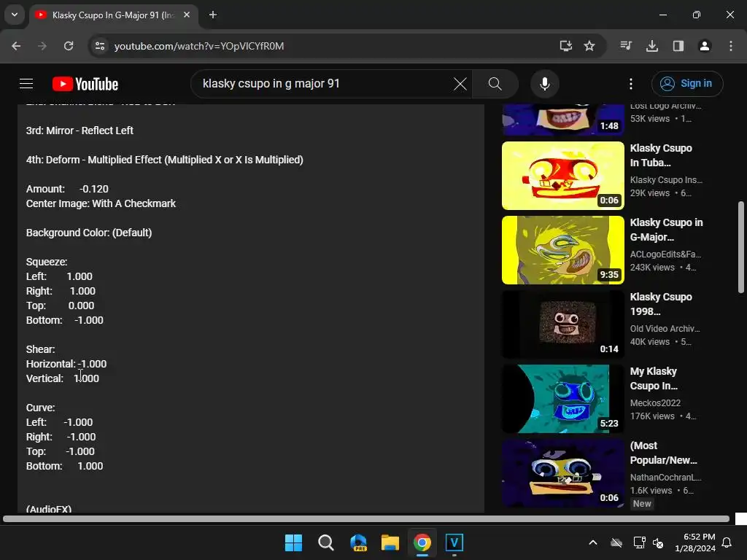
Task: Click Center Image: With A Checkmark text
Action: pos(101,203)
